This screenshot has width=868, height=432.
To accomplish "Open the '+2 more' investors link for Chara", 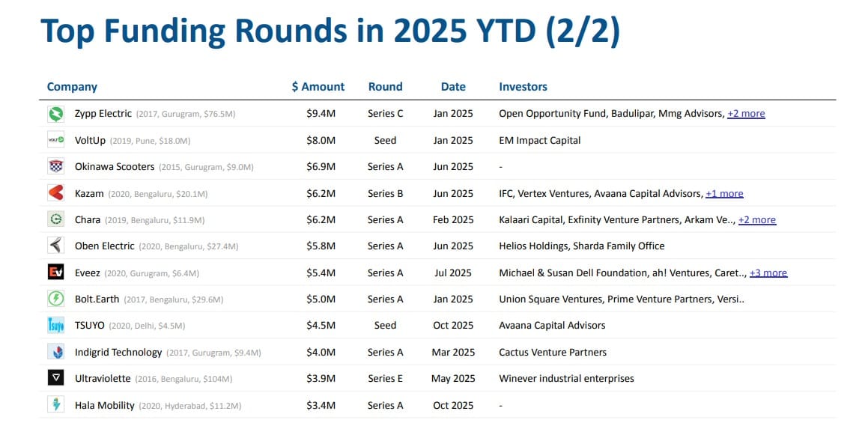I will (757, 220).
